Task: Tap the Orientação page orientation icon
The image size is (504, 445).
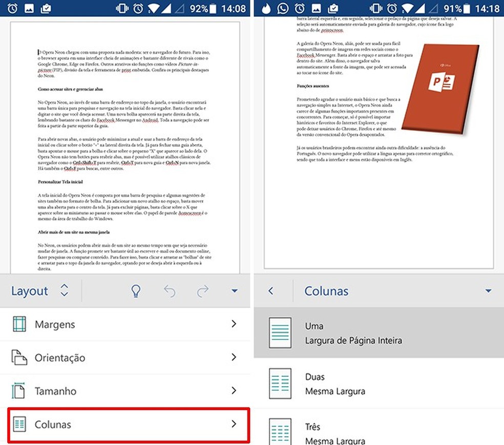Action: click(18, 358)
